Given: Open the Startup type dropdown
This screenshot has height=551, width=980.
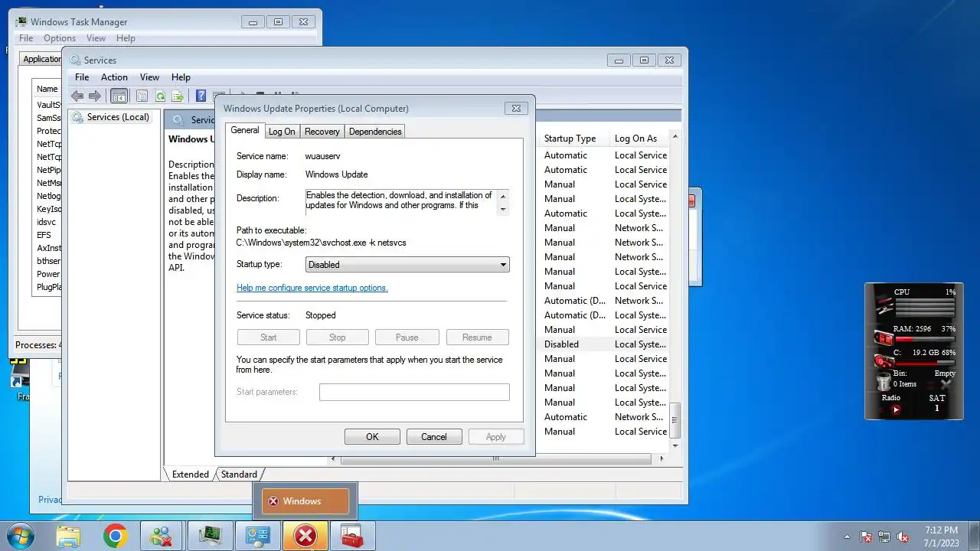Looking at the screenshot, I should pyautogui.click(x=407, y=264).
